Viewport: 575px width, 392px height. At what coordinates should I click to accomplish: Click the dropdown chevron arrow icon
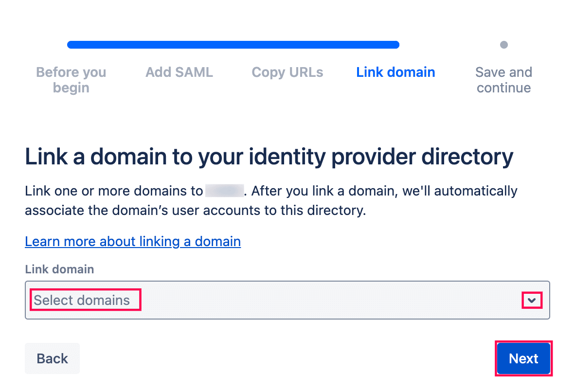tap(532, 301)
